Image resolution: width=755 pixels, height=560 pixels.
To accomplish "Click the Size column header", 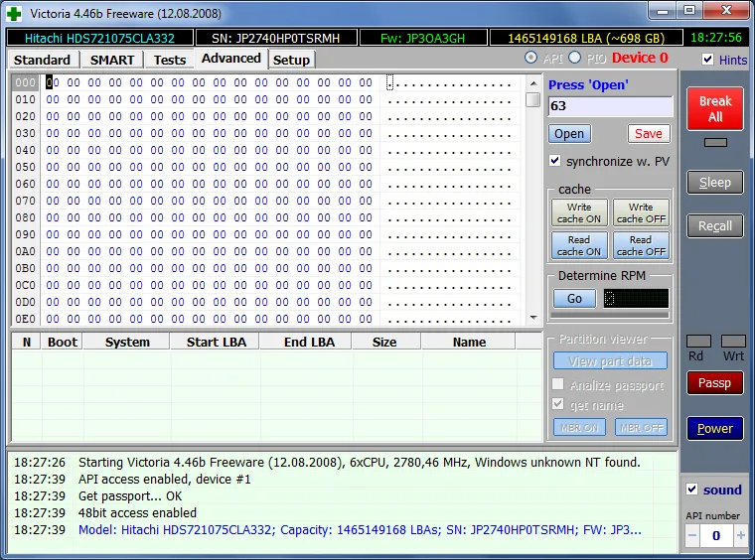I will pos(384,343).
